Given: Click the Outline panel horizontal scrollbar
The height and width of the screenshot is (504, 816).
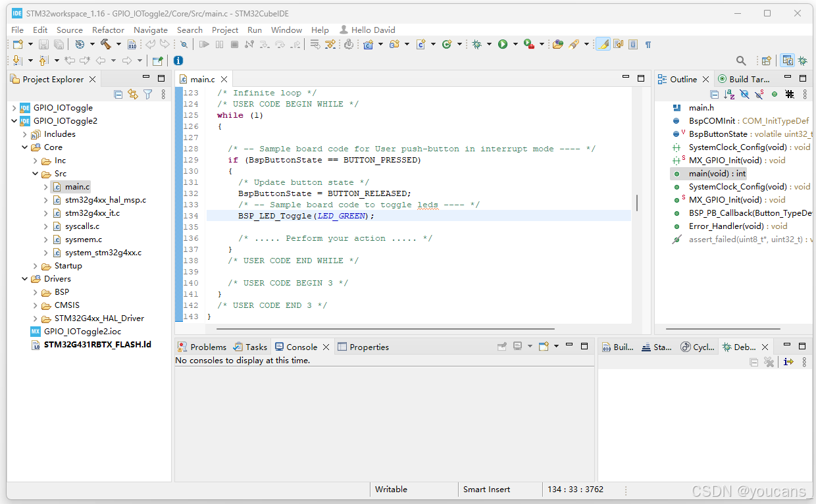Looking at the screenshot, I should 723,328.
